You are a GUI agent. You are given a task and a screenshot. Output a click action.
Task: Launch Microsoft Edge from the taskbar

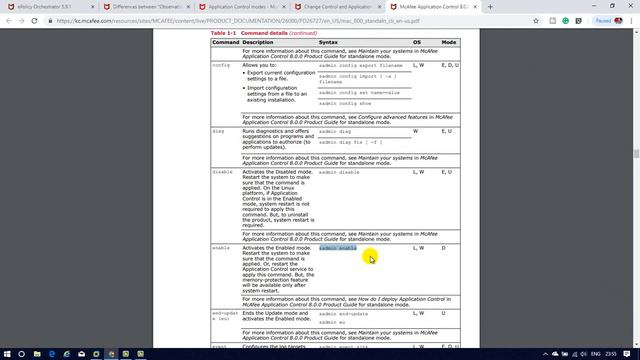pyautogui.click(x=52, y=354)
